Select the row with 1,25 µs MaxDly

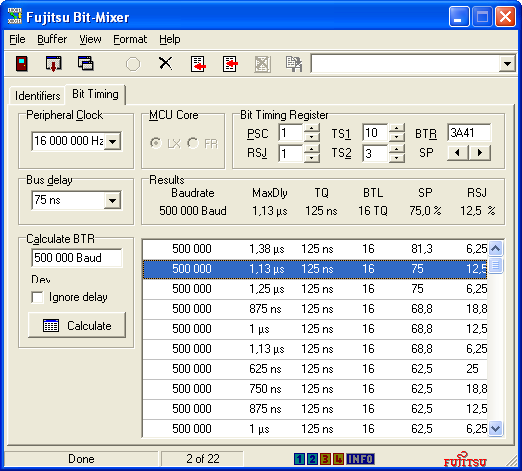[x=315, y=289]
